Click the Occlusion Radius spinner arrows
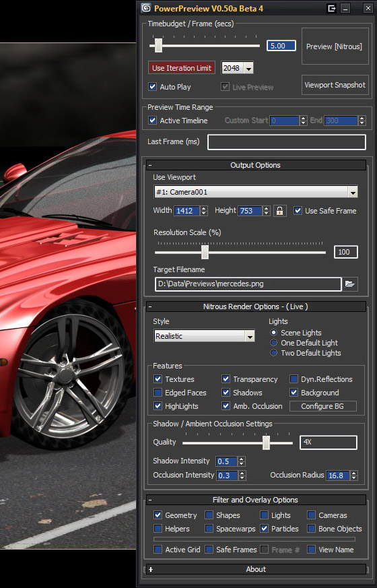 tap(354, 476)
